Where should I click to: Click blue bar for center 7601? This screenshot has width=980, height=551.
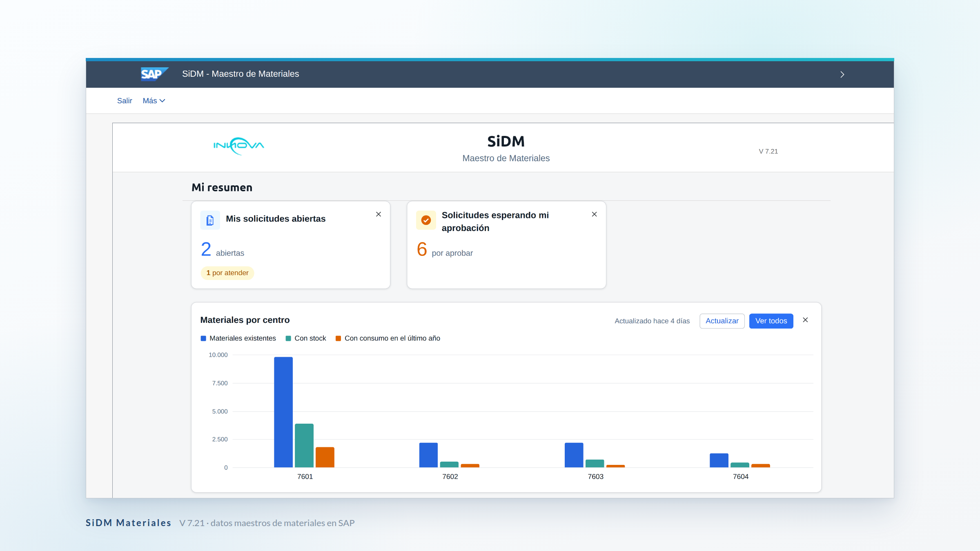(x=283, y=412)
